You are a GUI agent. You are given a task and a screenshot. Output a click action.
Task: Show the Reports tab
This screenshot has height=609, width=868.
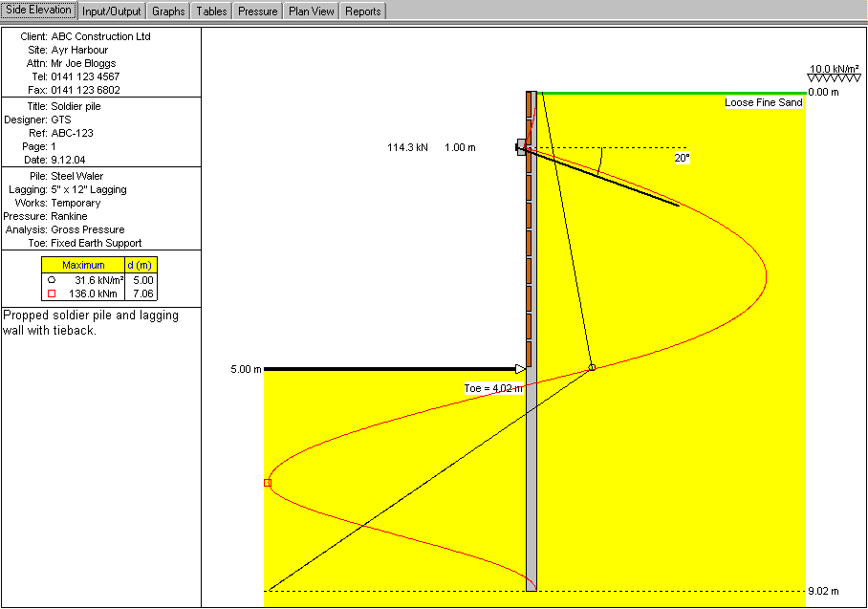click(362, 11)
